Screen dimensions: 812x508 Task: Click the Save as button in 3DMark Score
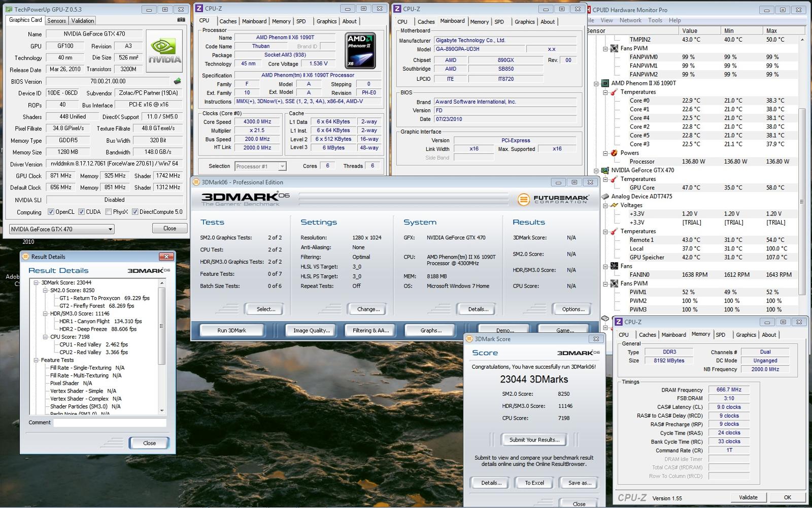click(x=579, y=483)
